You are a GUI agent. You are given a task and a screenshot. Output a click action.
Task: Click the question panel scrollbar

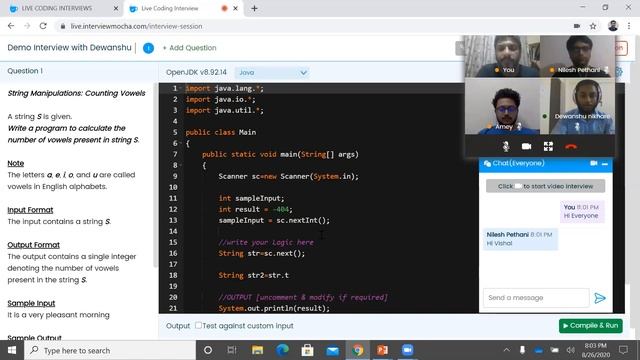point(155,176)
